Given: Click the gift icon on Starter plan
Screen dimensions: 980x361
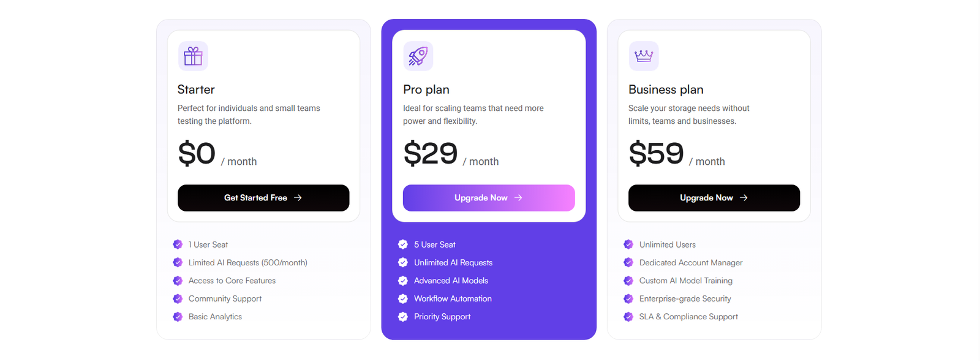Looking at the screenshot, I should [193, 56].
